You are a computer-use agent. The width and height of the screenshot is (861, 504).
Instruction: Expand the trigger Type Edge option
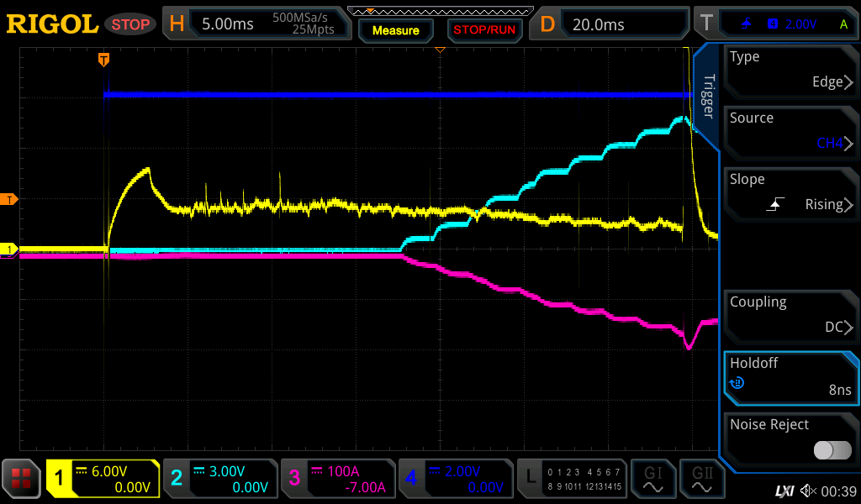790,71
